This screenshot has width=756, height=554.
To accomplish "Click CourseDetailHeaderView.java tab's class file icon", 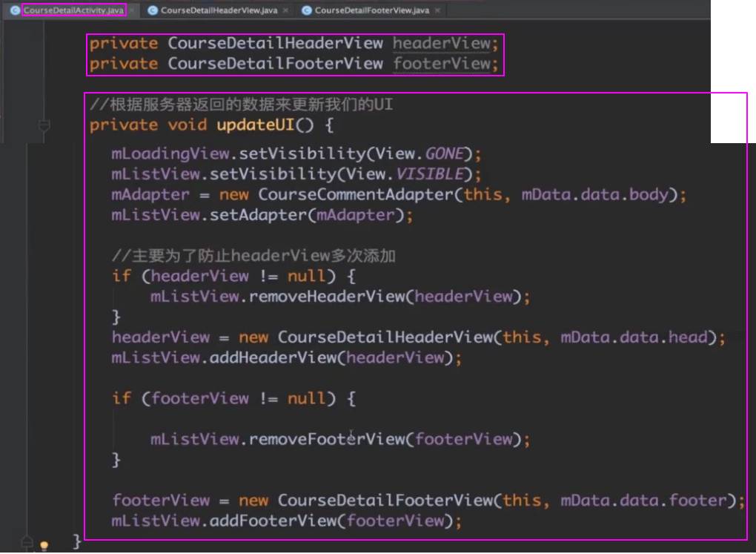I will click(153, 10).
